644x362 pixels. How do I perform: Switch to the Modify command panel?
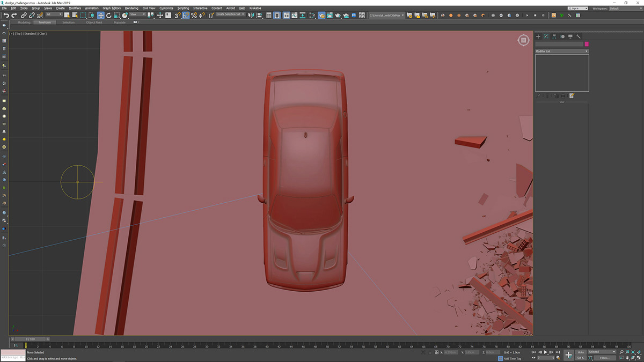click(546, 36)
